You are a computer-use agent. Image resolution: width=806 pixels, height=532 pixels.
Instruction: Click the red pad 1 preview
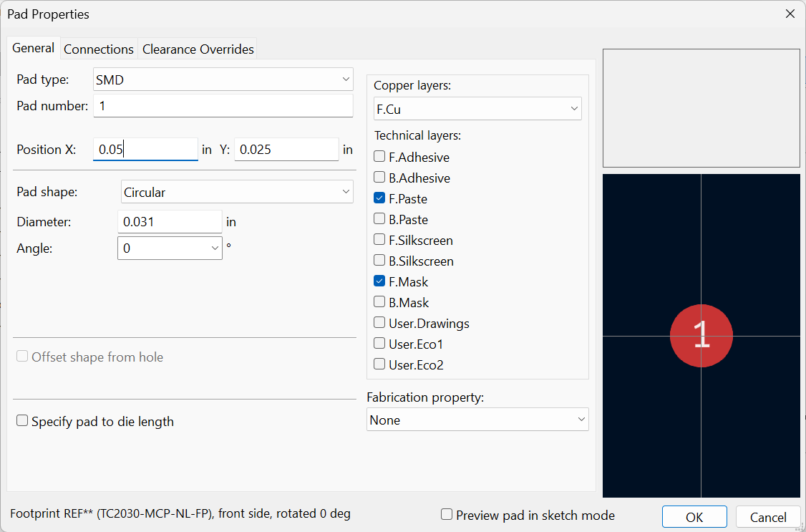click(x=701, y=336)
